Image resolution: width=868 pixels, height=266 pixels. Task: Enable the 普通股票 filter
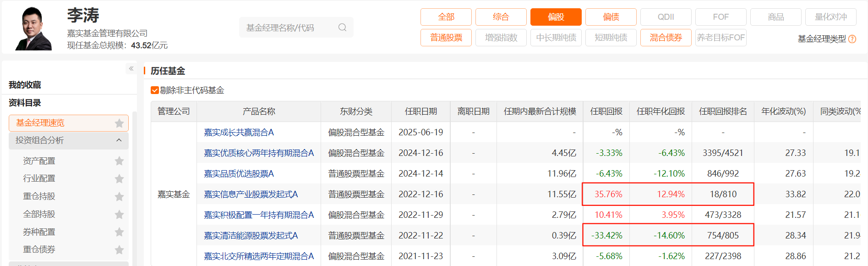(x=446, y=38)
